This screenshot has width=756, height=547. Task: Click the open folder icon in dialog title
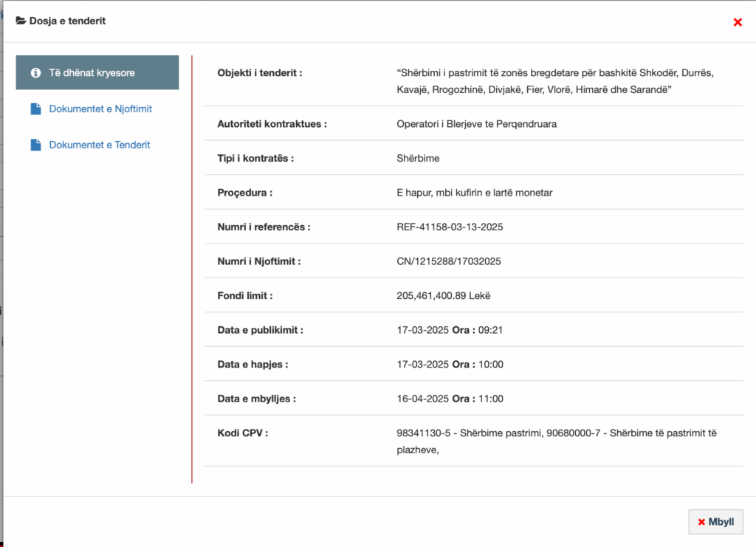click(x=21, y=21)
